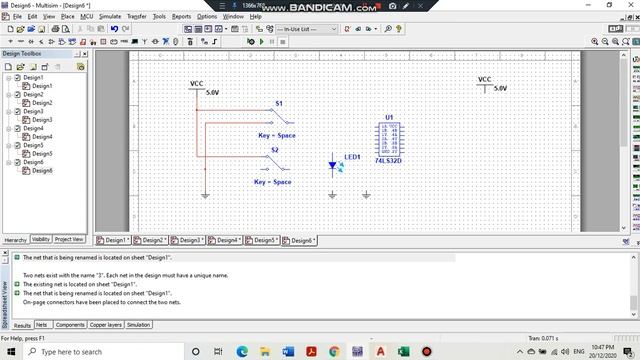Click the Interactive simulation settings icon
Image resolution: width=640 pixels, height=360 pixels.
pyautogui.click(x=251, y=42)
